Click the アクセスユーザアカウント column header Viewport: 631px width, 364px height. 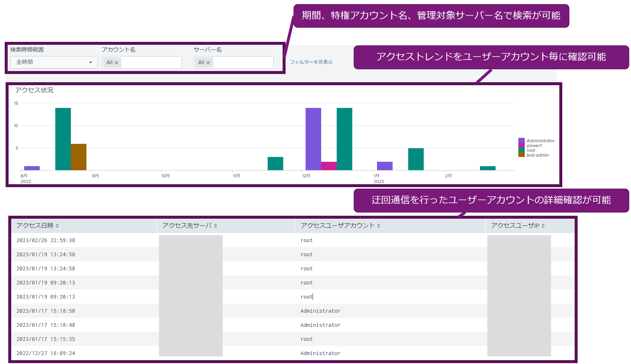click(337, 225)
